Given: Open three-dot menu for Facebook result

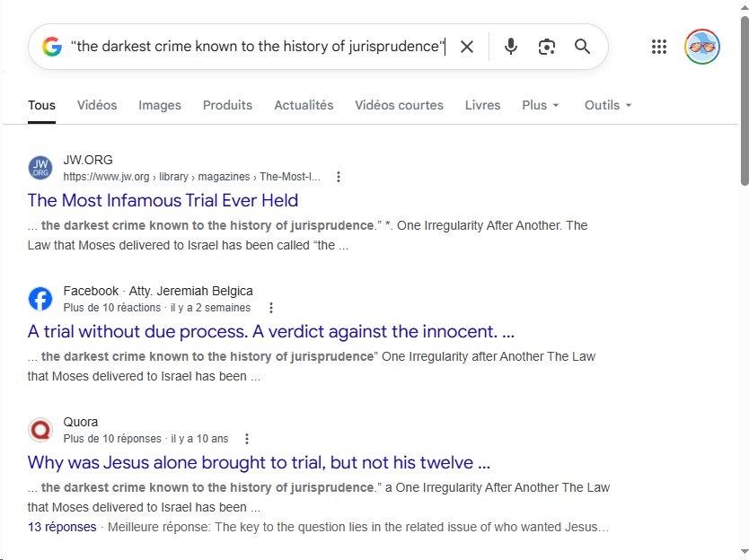Looking at the screenshot, I should coord(272,308).
